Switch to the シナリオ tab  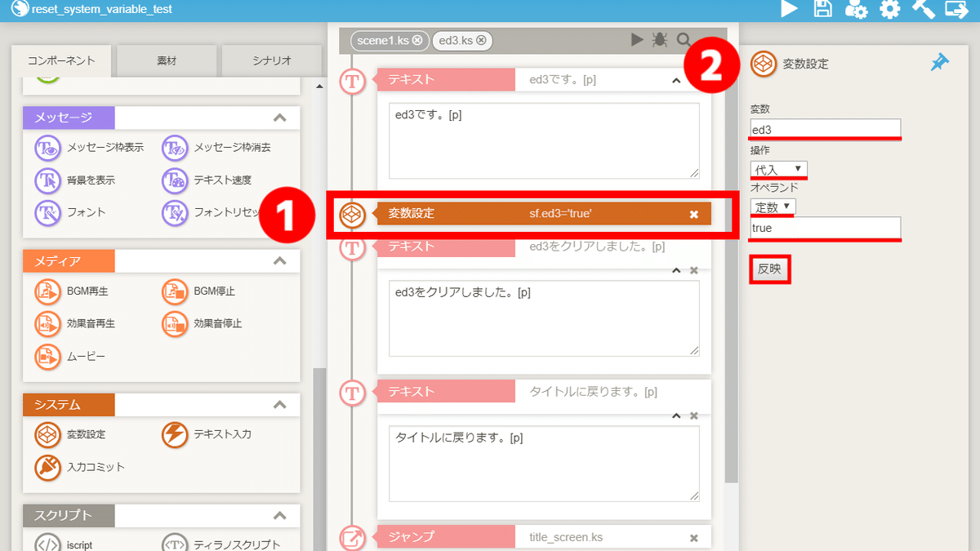(x=271, y=61)
